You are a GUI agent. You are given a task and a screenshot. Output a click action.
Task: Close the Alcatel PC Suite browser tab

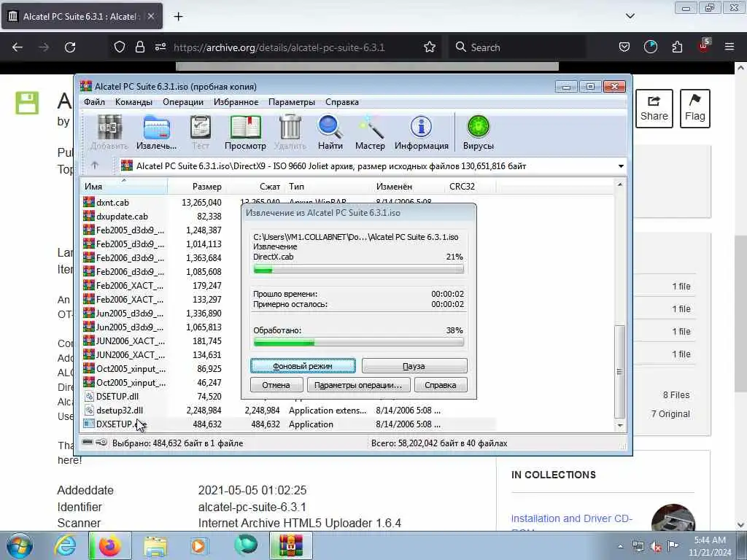150,16
